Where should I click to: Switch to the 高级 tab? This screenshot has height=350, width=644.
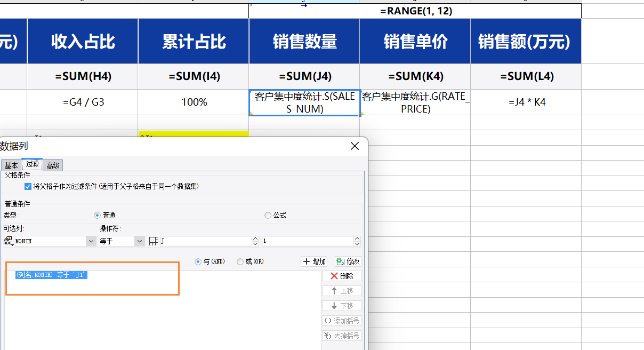point(53,165)
